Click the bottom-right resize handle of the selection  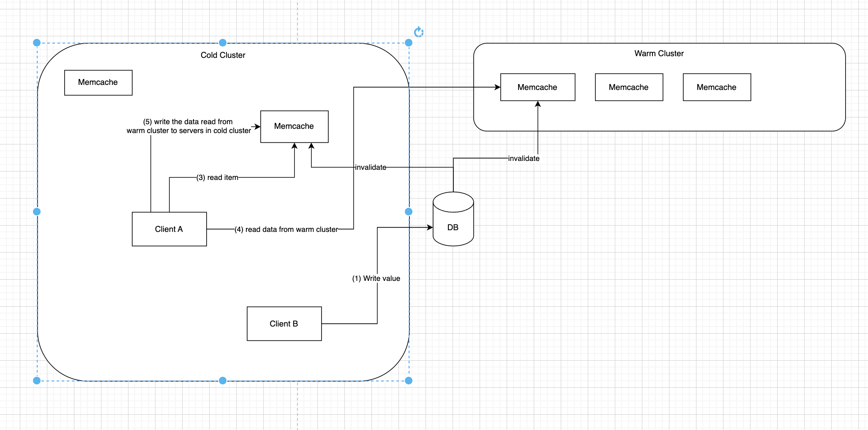(x=409, y=381)
